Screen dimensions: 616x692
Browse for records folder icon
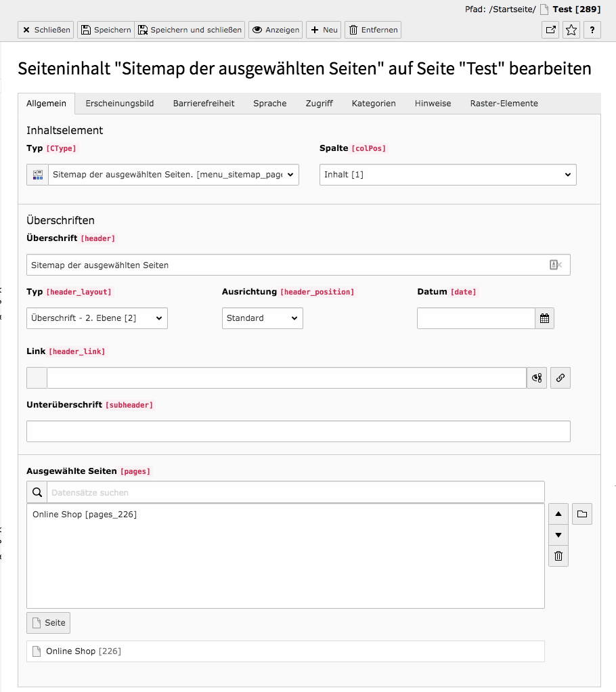click(582, 514)
